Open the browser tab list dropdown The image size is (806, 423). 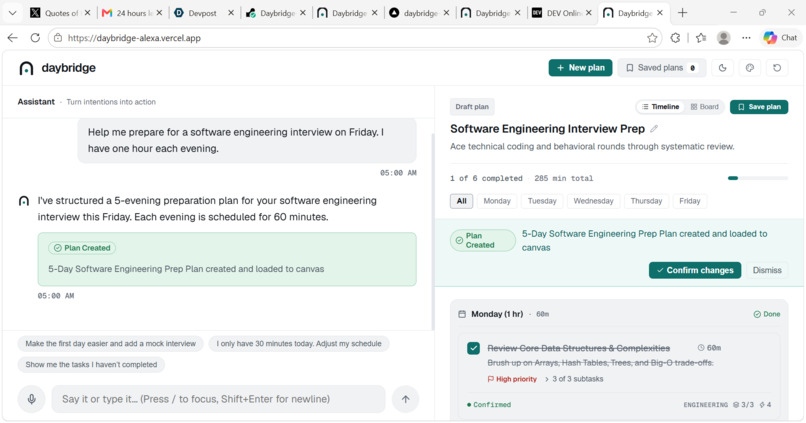[13, 13]
